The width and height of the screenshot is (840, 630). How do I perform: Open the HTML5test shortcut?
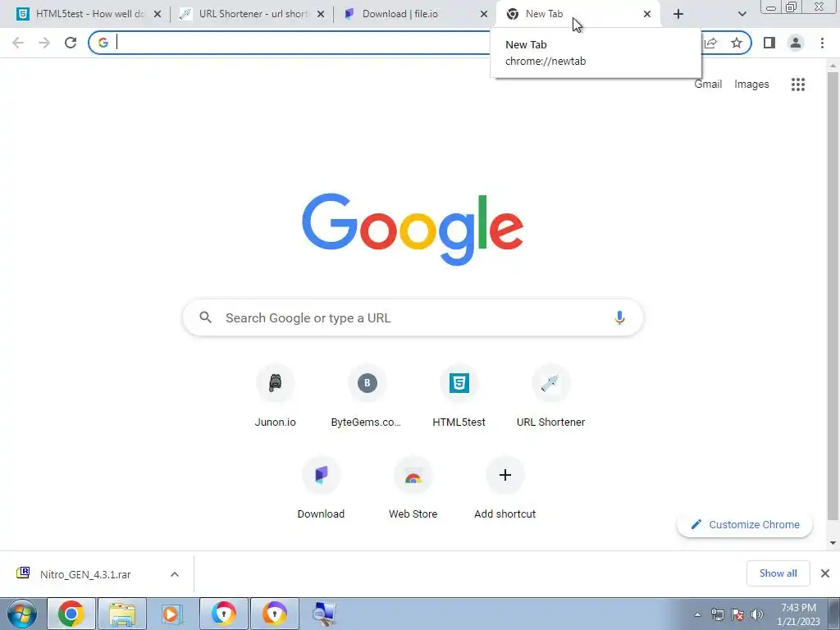coord(459,396)
